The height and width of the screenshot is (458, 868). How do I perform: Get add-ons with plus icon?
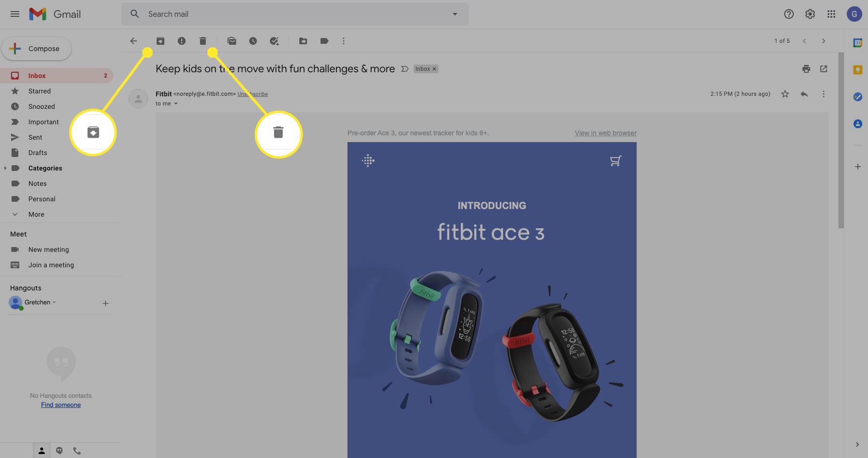[858, 167]
